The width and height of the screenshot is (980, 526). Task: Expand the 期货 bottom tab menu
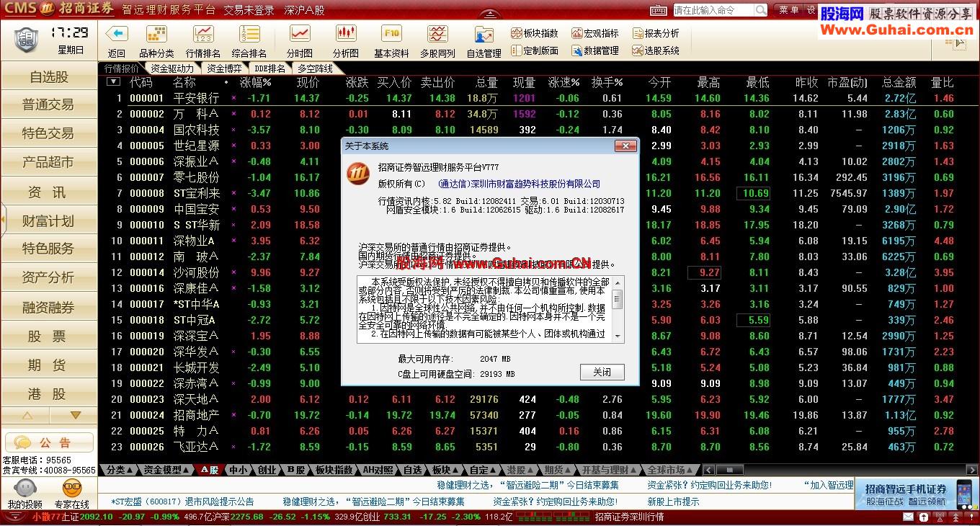(558, 470)
